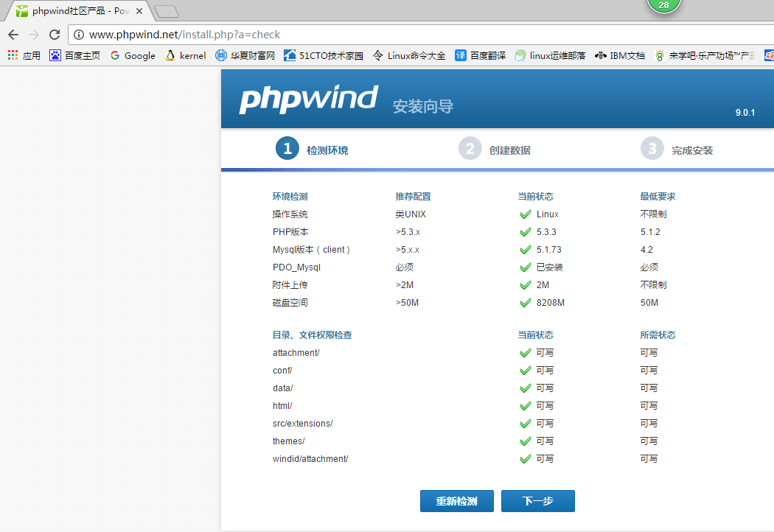Click the 所需状态 column heading
The image size is (774, 532).
(658, 335)
